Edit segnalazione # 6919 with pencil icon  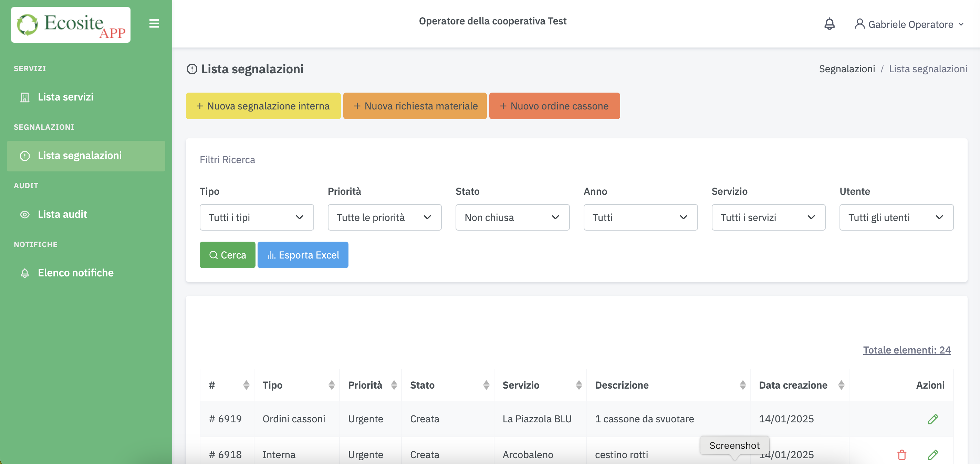tap(932, 419)
